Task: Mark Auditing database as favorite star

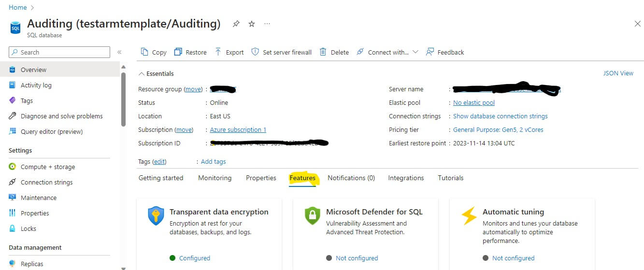Action: pyautogui.click(x=252, y=24)
